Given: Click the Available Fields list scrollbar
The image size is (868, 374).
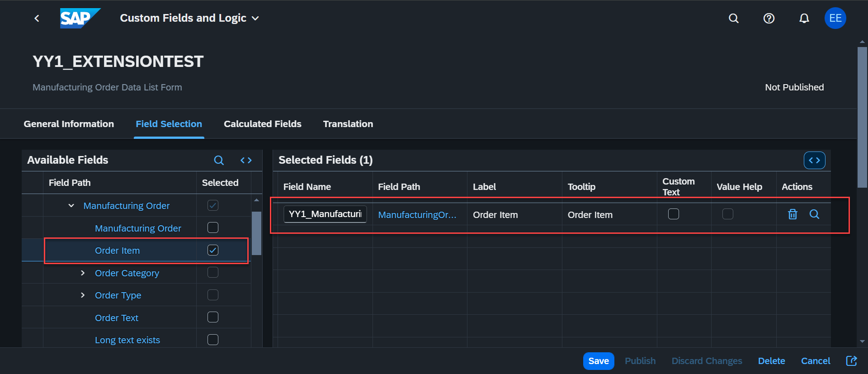Looking at the screenshot, I should pos(256,233).
